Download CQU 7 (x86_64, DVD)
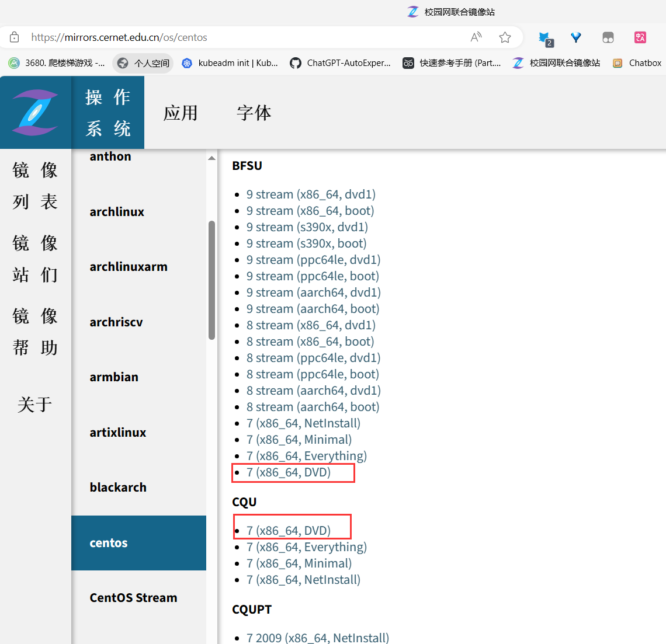666x644 pixels. tap(289, 531)
